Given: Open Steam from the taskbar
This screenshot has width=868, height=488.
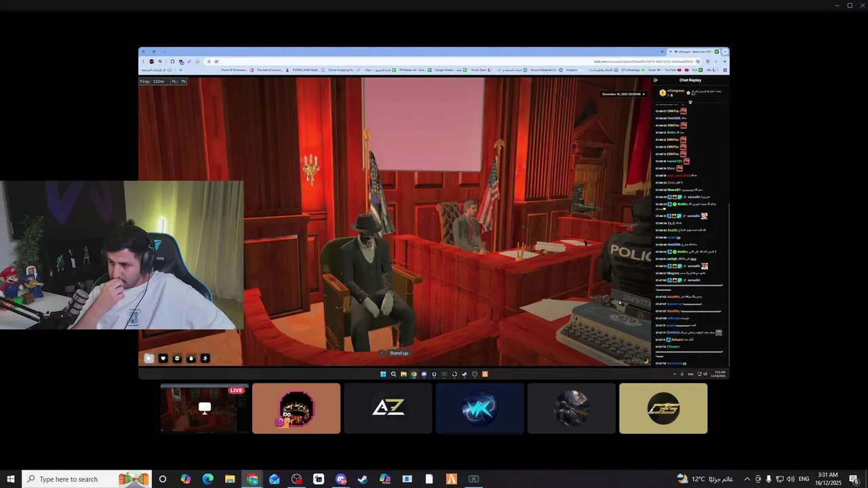Looking at the screenshot, I should point(363,479).
